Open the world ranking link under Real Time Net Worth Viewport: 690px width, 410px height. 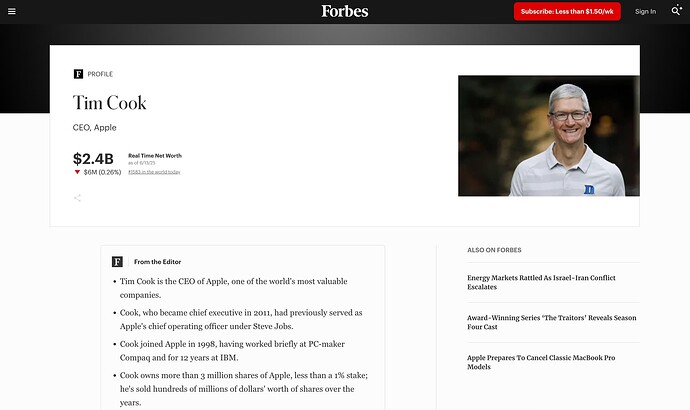click(154, 172)
